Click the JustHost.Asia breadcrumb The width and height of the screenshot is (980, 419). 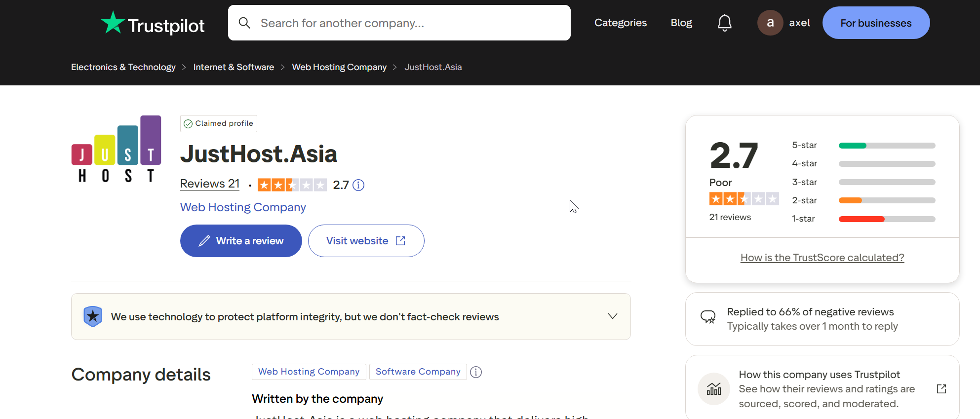(433, 67)
